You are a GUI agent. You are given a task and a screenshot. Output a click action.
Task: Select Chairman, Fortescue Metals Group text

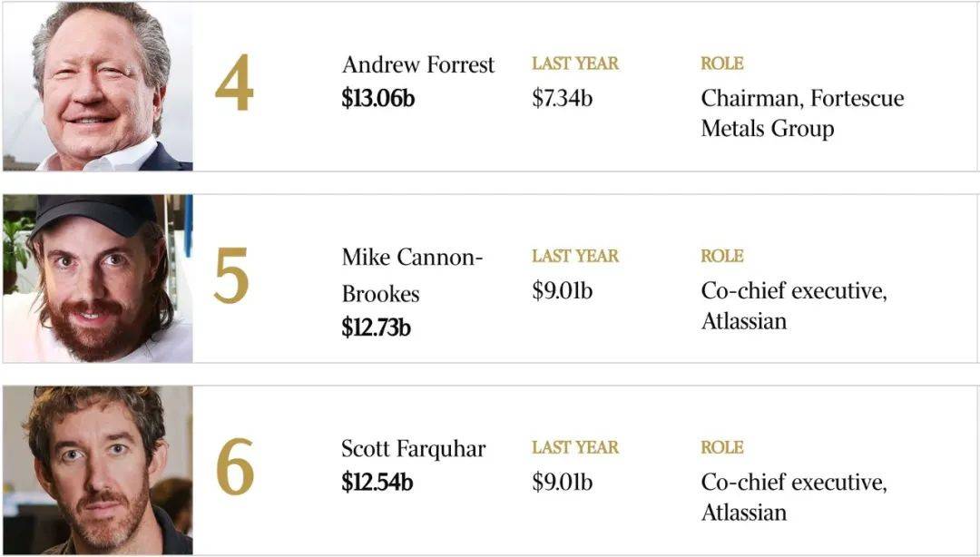(x=802, y=113)
